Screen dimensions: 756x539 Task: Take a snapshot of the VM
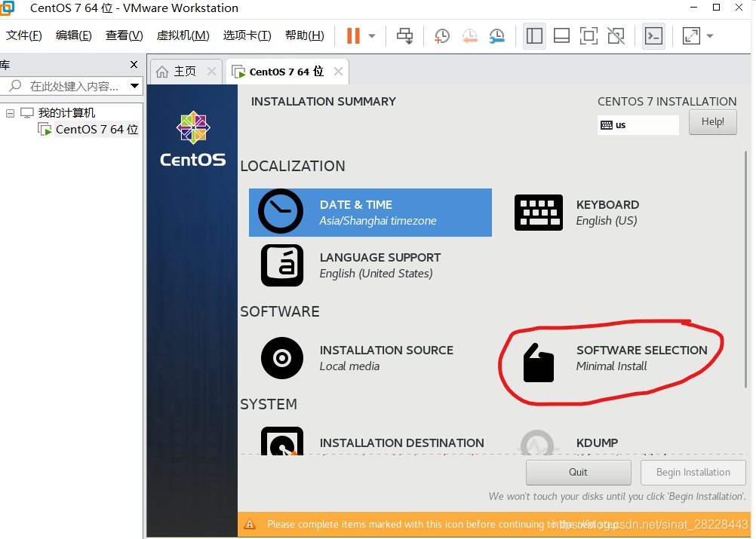441,35
